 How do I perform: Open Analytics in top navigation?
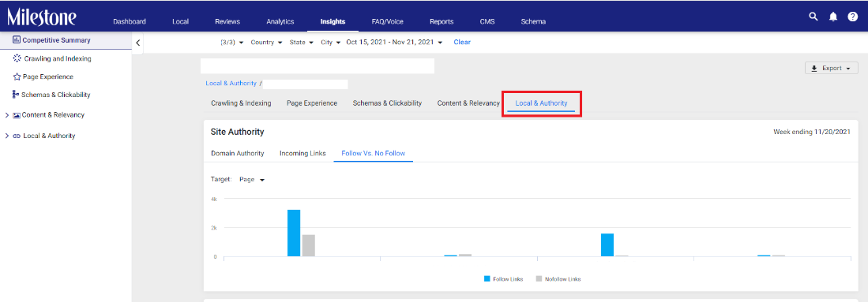pos(280,21)
